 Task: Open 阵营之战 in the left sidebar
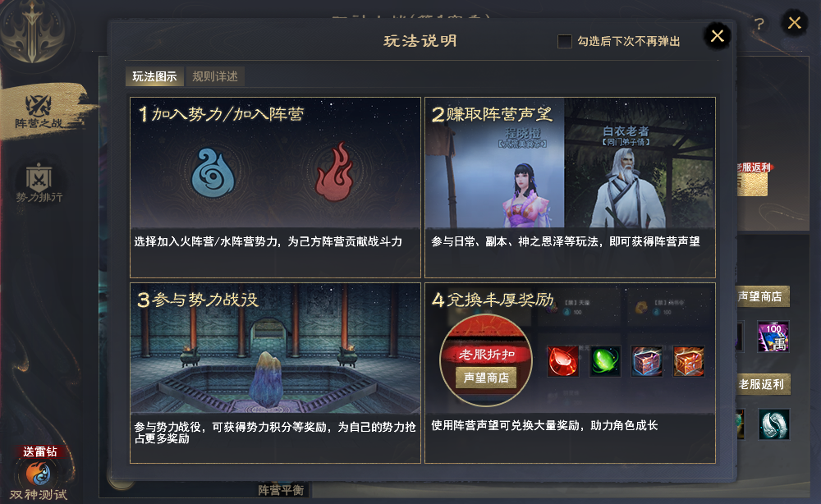(39, 112)
